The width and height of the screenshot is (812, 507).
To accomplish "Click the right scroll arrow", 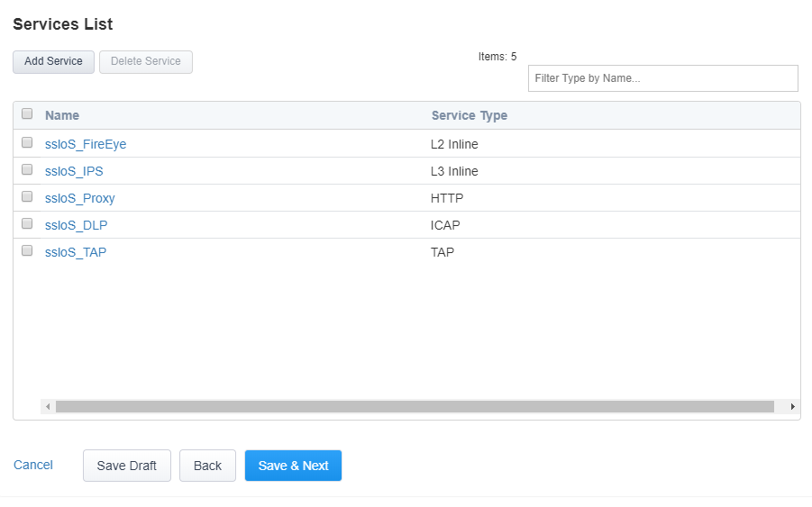I will point(792,407).
